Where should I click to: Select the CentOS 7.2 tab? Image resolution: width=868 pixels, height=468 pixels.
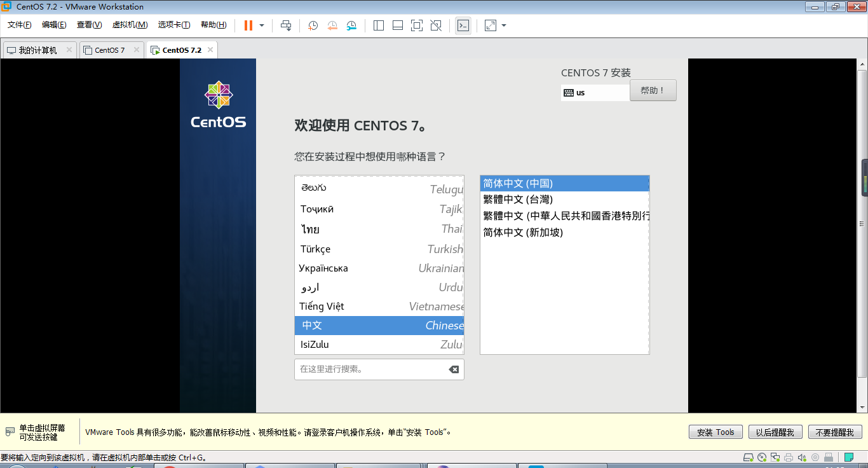click(x=182, y=50)
